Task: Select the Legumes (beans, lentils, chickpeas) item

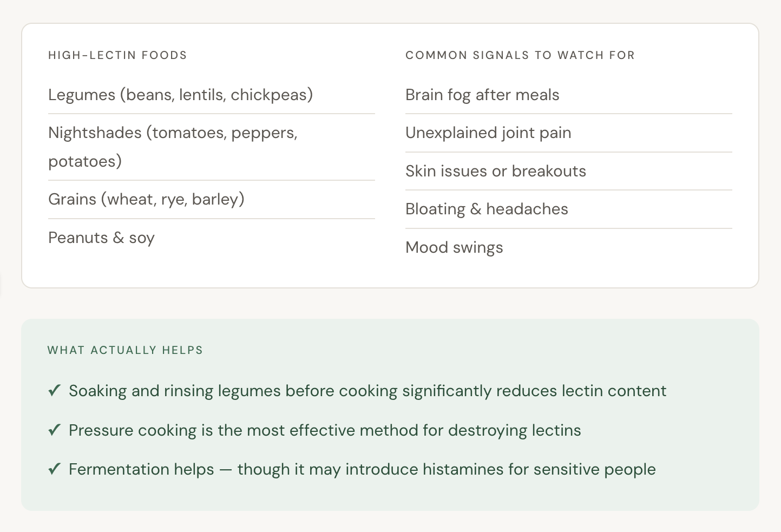Action: click(181, 95)
